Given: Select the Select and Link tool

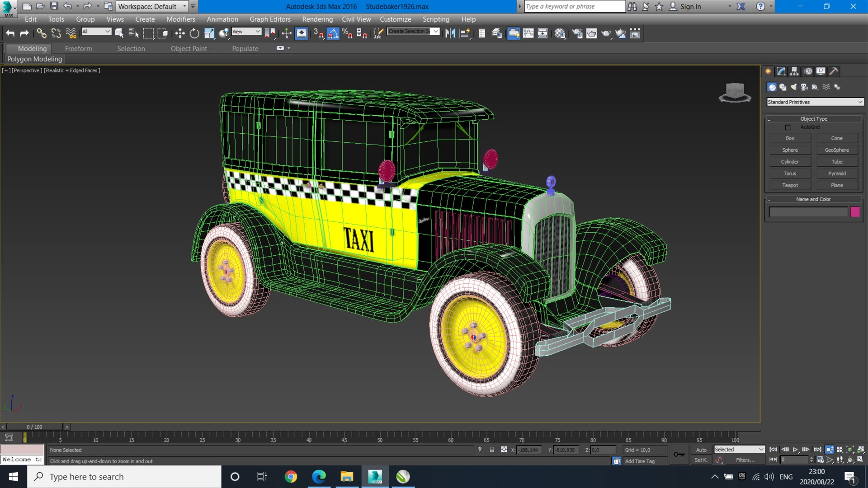Looking at the screenshot, I should click(x=41, y=33).
